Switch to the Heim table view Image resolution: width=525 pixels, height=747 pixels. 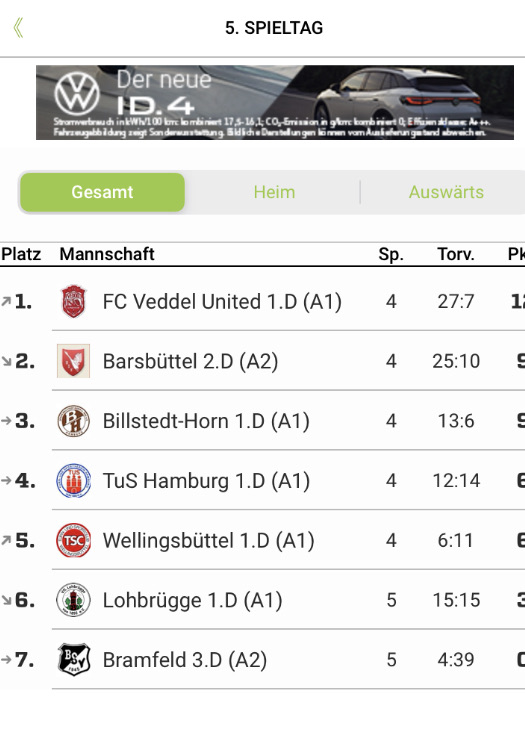[274, 192]
